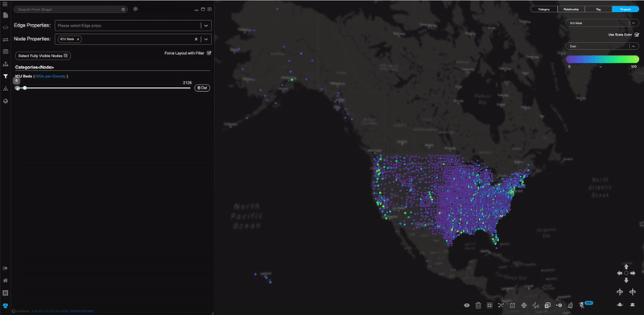Switch to the Relationship tab
Screen dimensions: 644x315
[571, 9]
